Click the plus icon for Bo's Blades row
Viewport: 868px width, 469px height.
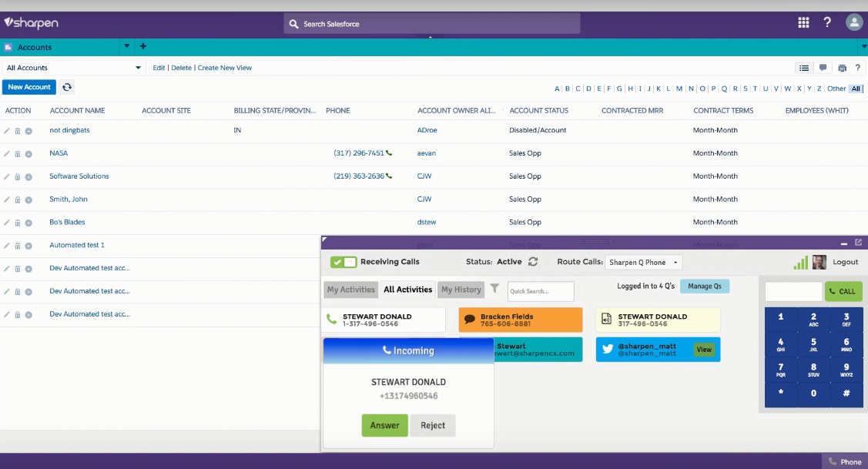(28, 223)
